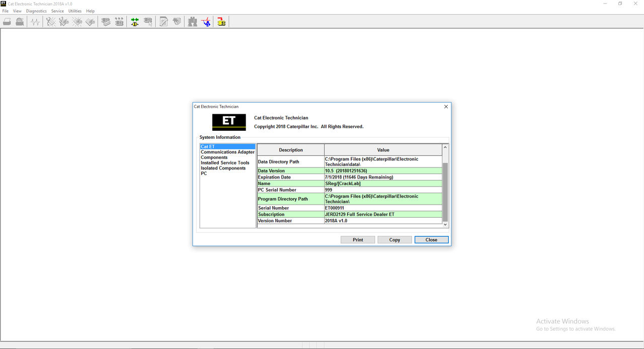The width and height of the screenshot is (644, 349).
Task: Click the Data Directory Path cell
Action: click(291, 162)
